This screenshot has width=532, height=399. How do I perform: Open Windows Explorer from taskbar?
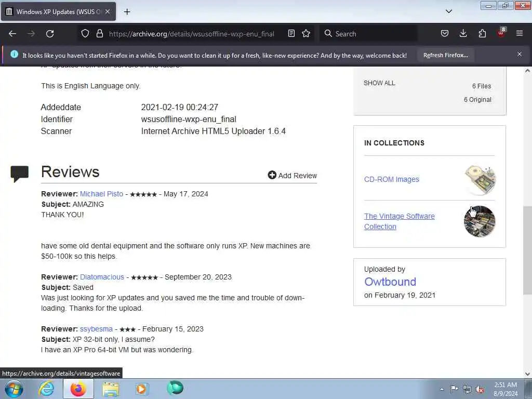point(111,389)
